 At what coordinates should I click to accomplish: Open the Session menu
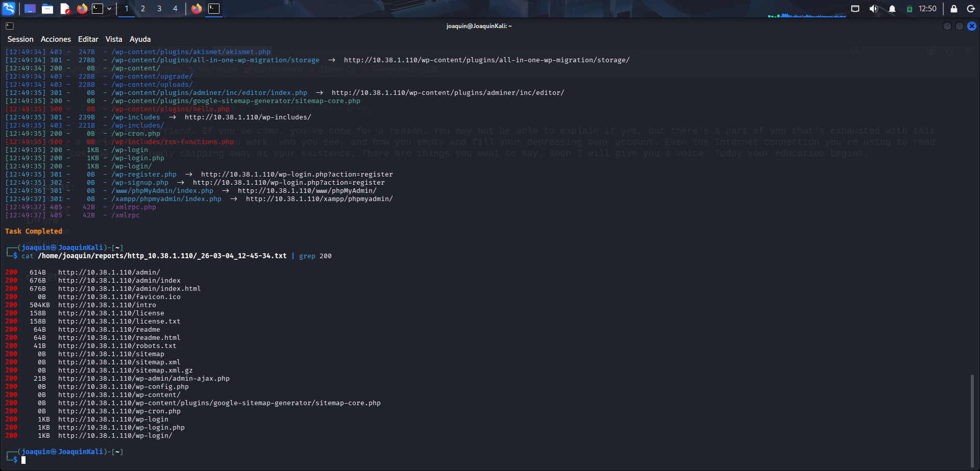[20, 39]
